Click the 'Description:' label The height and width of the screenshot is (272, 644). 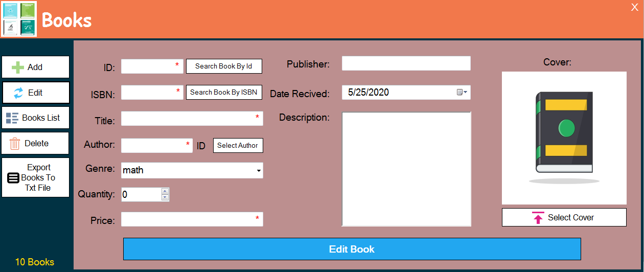[x=304, y=118]
